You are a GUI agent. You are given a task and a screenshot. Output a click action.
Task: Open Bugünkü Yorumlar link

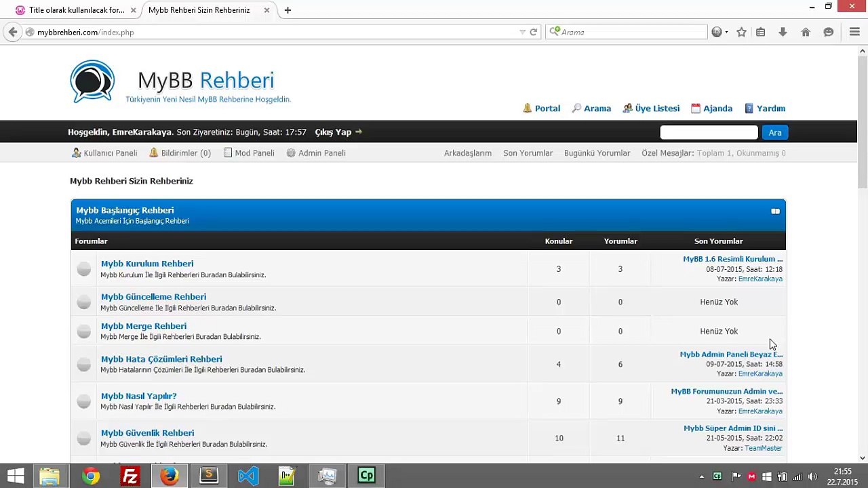pyautogui.click(x=597, y=153)
